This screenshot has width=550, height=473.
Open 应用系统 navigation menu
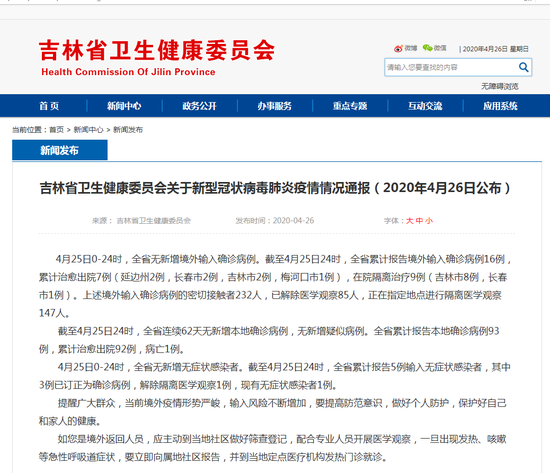pos(500,106)
